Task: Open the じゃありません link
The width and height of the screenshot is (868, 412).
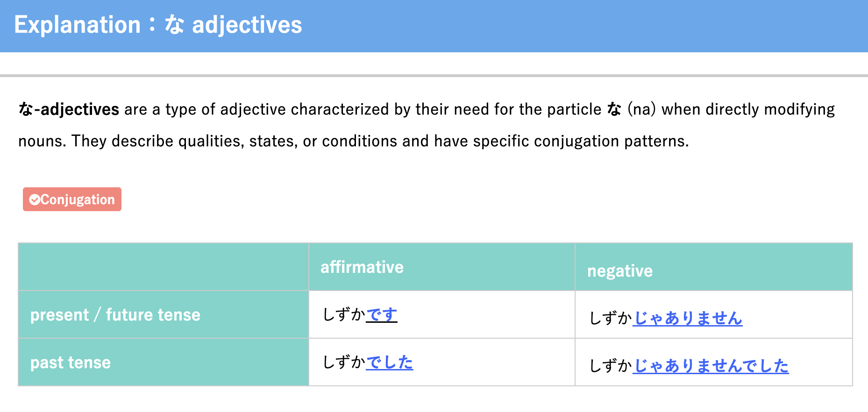Action: point(688,318)
